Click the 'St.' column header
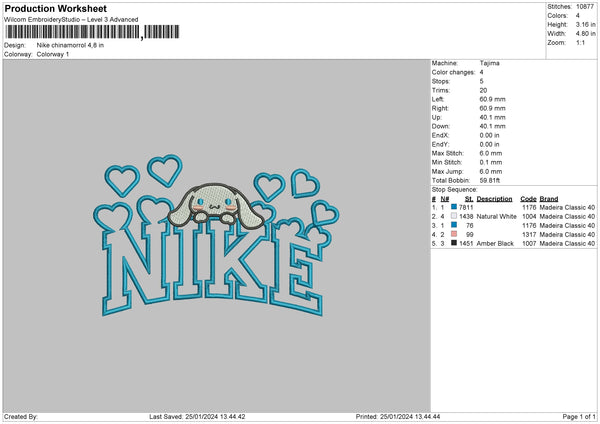This screenshot has width=600, height=424. tap(469, 199)
